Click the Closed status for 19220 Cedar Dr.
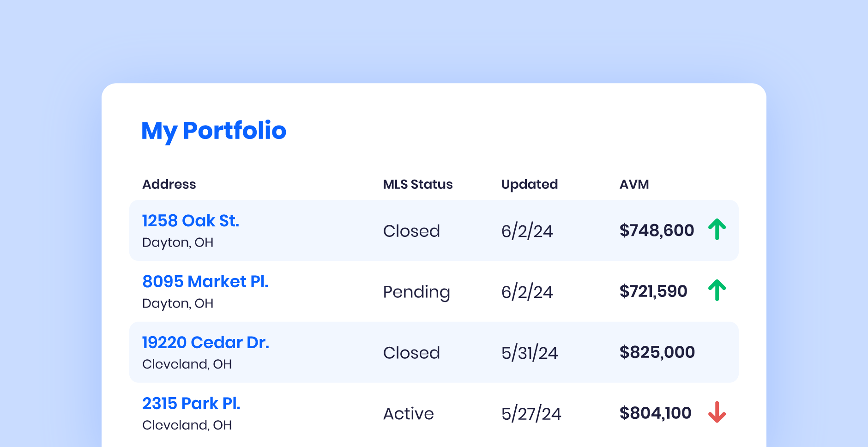This screenshot has height=447, width=868. click(411, 352)
